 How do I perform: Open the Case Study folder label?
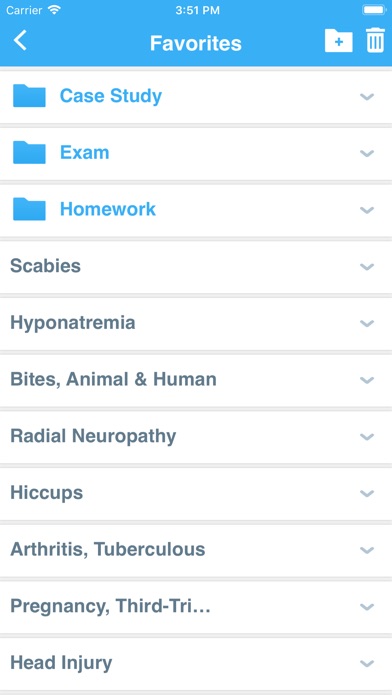111,96
